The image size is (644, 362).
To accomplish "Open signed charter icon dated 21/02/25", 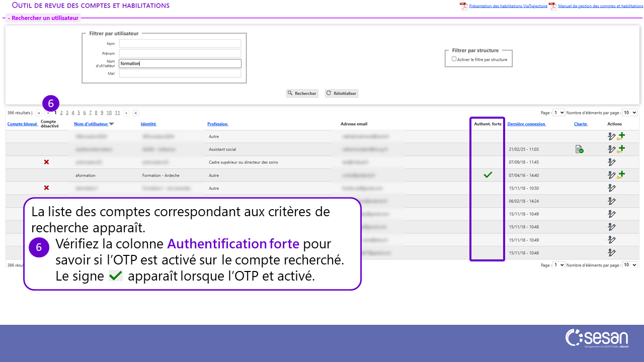I will 580,149.
